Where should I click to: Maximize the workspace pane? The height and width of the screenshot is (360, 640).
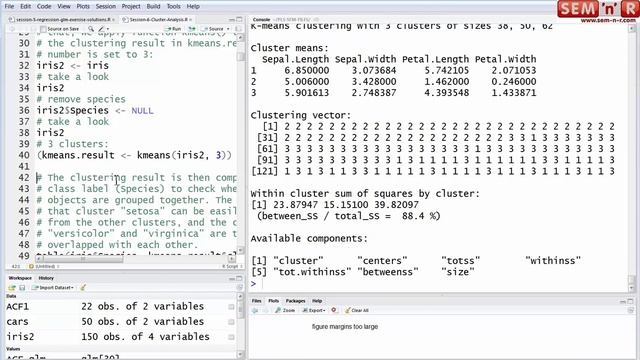pos(240,278)
